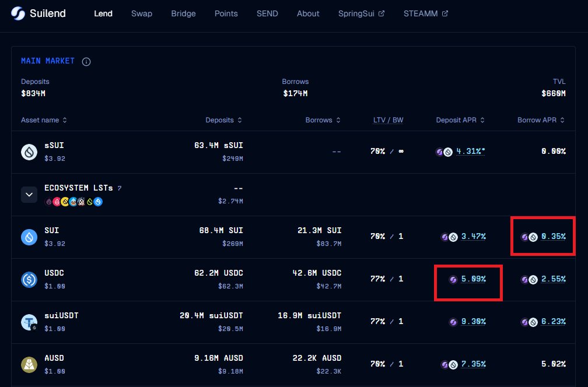Go to the Bridge tab

tap(183, 13)
